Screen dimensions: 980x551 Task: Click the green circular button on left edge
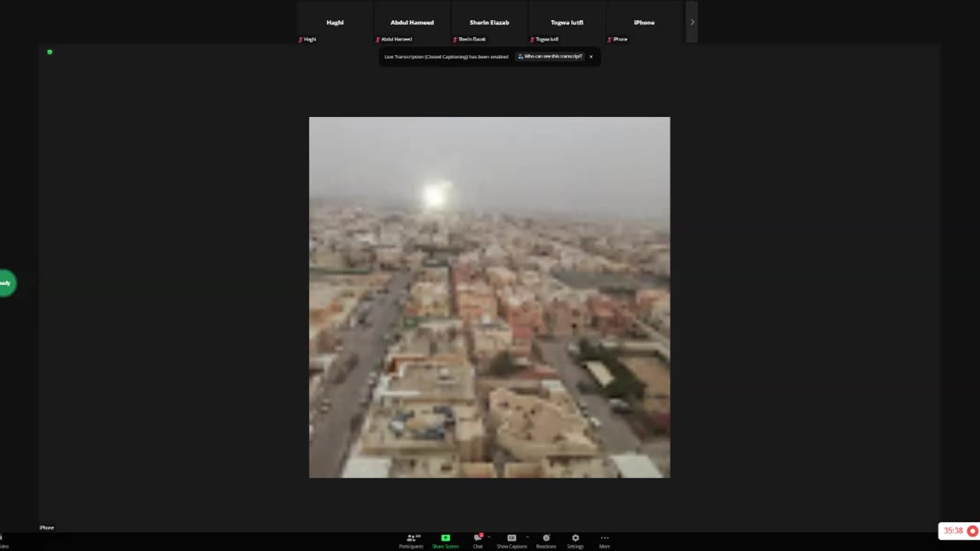tap(6, 283)
